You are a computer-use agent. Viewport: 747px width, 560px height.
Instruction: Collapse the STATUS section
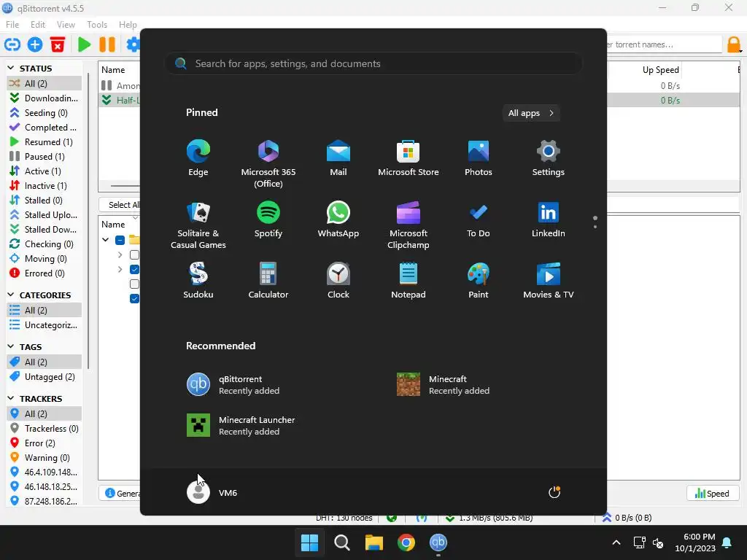pyautogui.click(x=11, y=68)
